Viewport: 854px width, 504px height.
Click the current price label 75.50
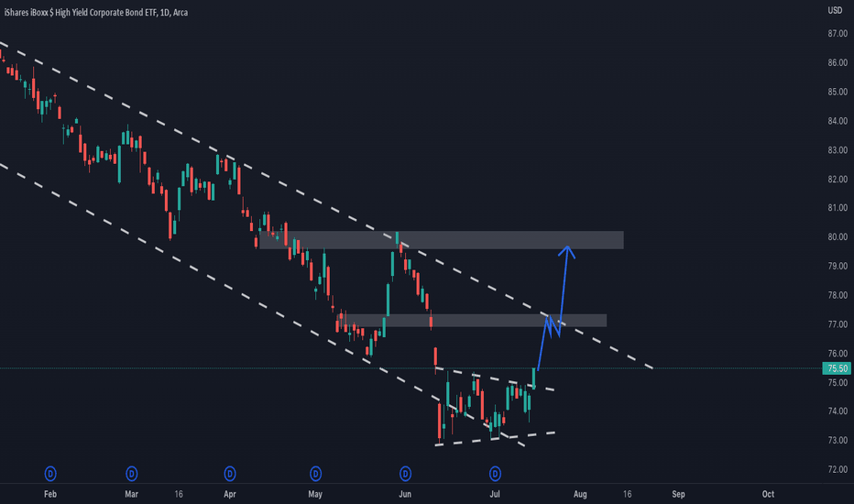coord(837,368)
